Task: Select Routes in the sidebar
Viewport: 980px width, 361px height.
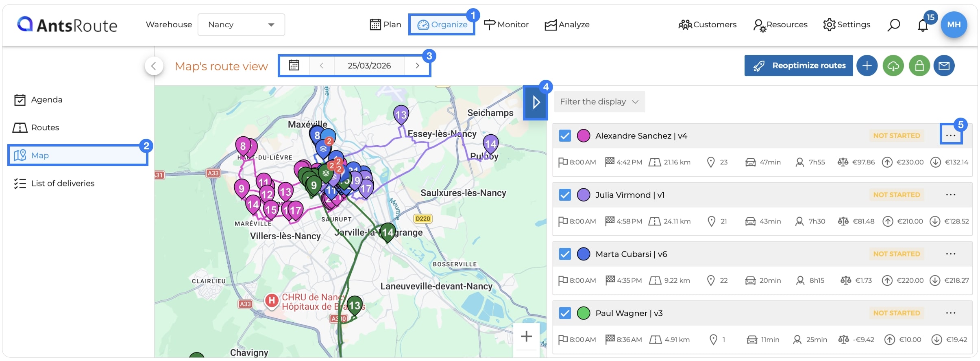Action: (x=37, y=127)
